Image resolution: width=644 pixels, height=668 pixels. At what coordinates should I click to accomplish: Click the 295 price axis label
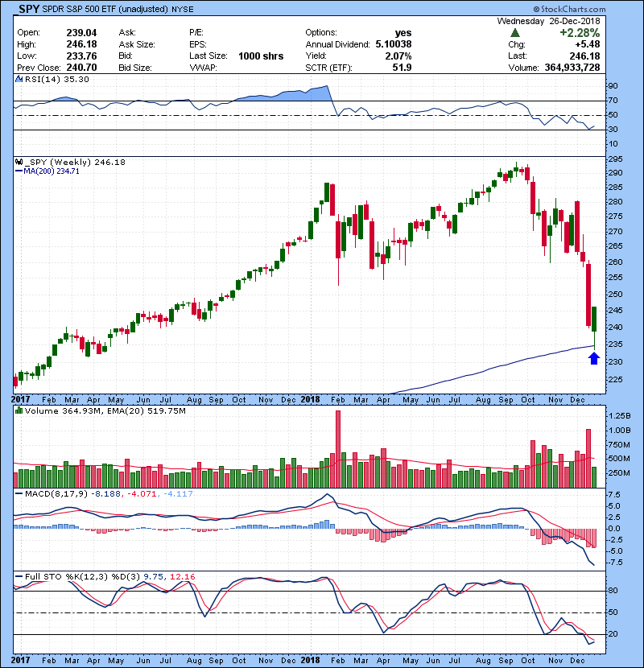616,159
